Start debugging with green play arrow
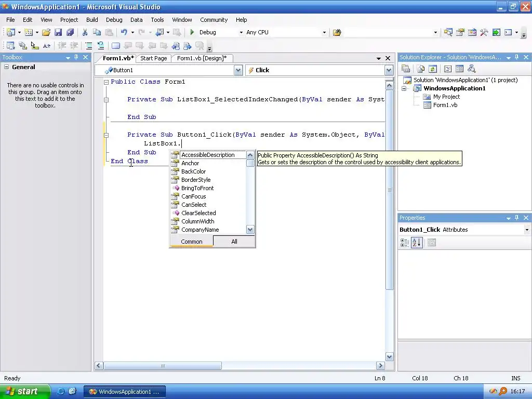 point(192,32)
